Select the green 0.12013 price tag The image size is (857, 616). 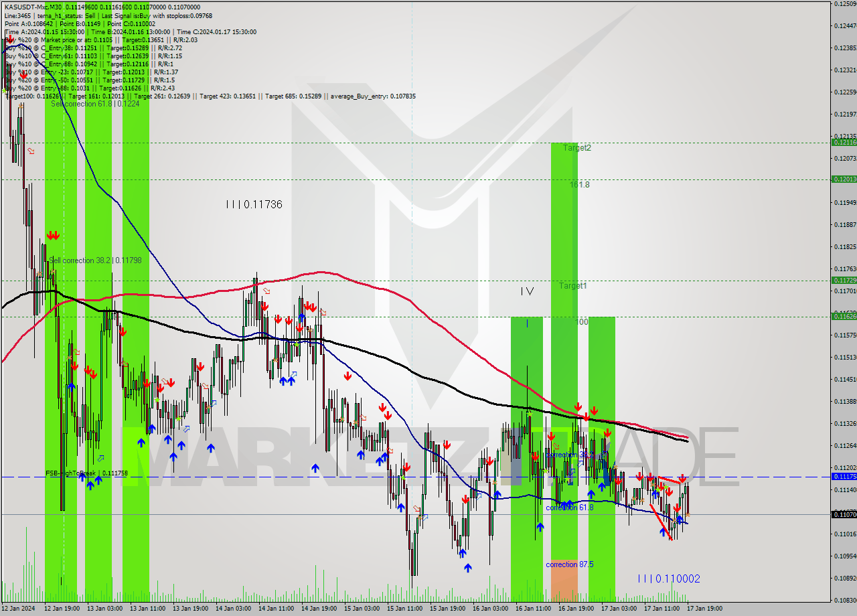(844, 179)
